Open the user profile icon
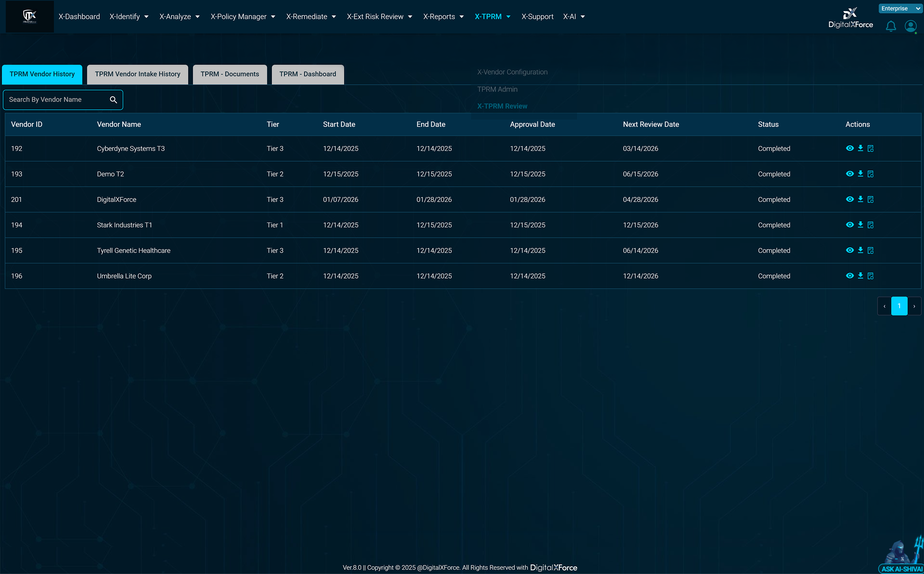The image size is (924, 574). click(911, 26)
